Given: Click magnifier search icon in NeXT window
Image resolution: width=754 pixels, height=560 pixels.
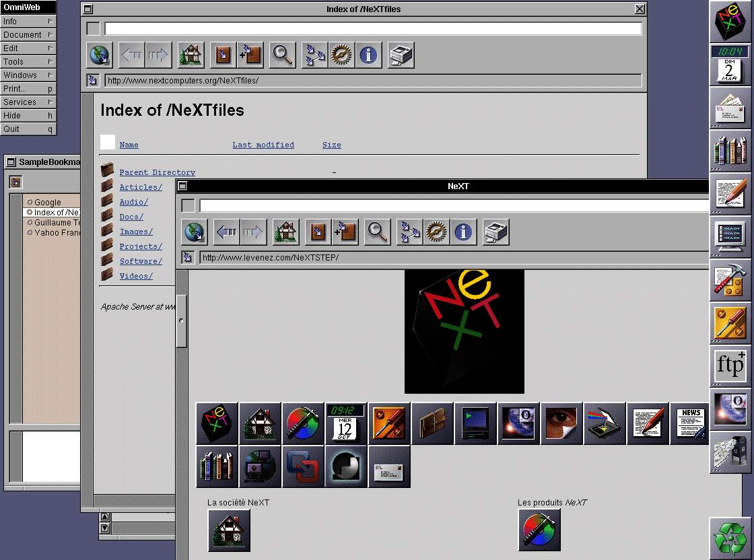Looking at the screenshot, I should (377, 232).
